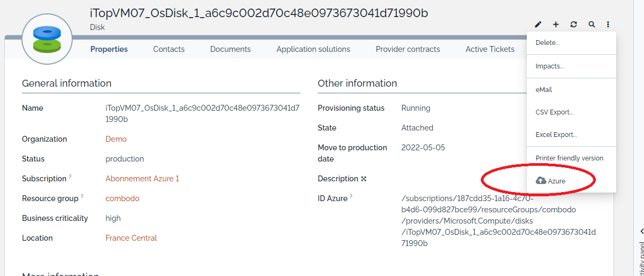Click the fullscreen icon next to Description
Screen dimensions: 644x276
click(364, 179)
